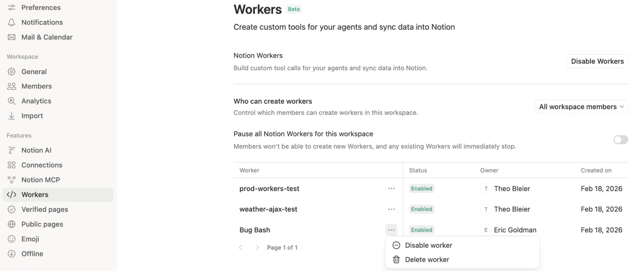Click the Emoji smiley icon
The width and height of the screenshot is (644, 271).
(x=11, y=239)
